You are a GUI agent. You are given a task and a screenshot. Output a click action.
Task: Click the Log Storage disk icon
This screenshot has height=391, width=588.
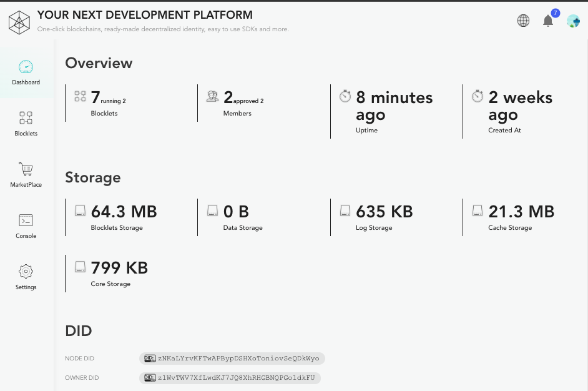(x=345, y=210)
